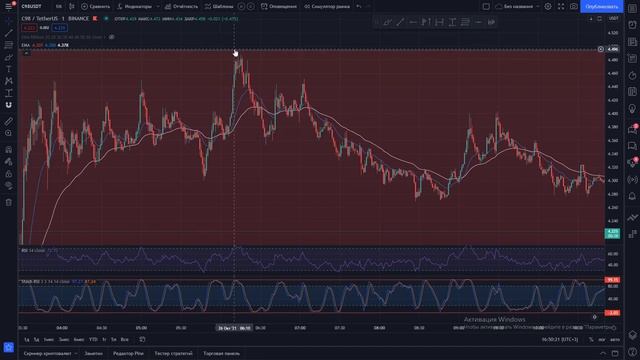640x360 pixels.
Task: Click horizontal line tool in floating toolbar
Action: coord(413,22)
